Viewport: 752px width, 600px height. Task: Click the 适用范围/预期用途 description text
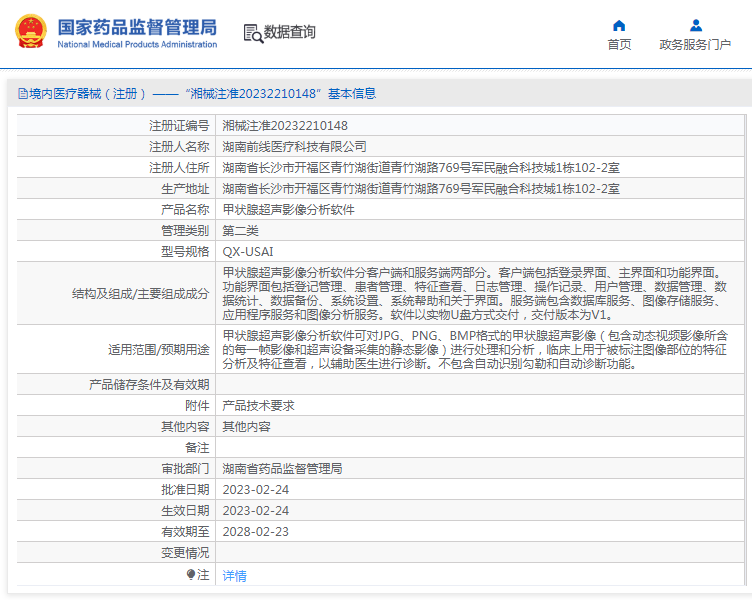(x=475, y=350)
